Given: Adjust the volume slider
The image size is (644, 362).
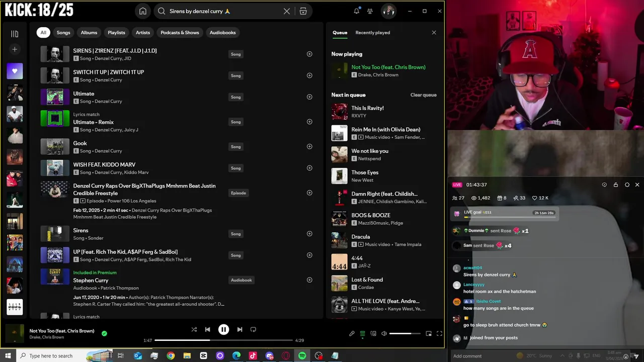Looking at the screenshot, I should click(405, 333).
